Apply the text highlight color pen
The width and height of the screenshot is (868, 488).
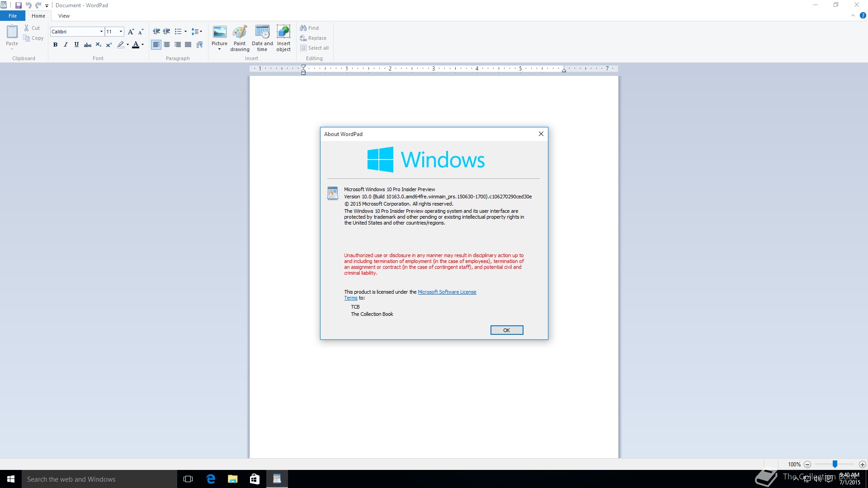coord(120,45)
